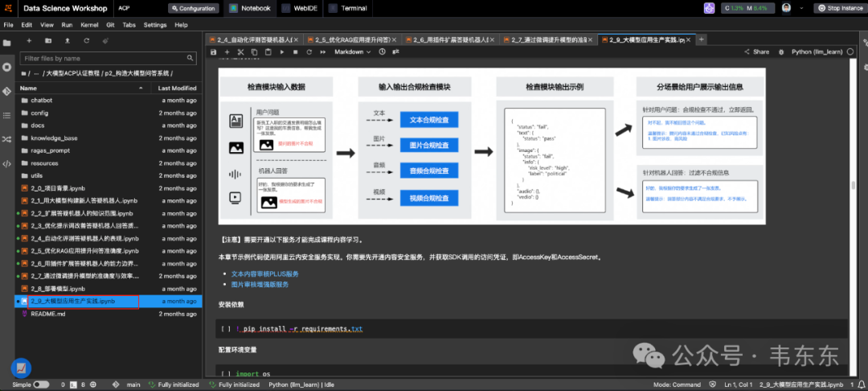The image size is (868, 391).
Task: Click the blue floating chart button at bottom left
Action: tap(21, 368)
